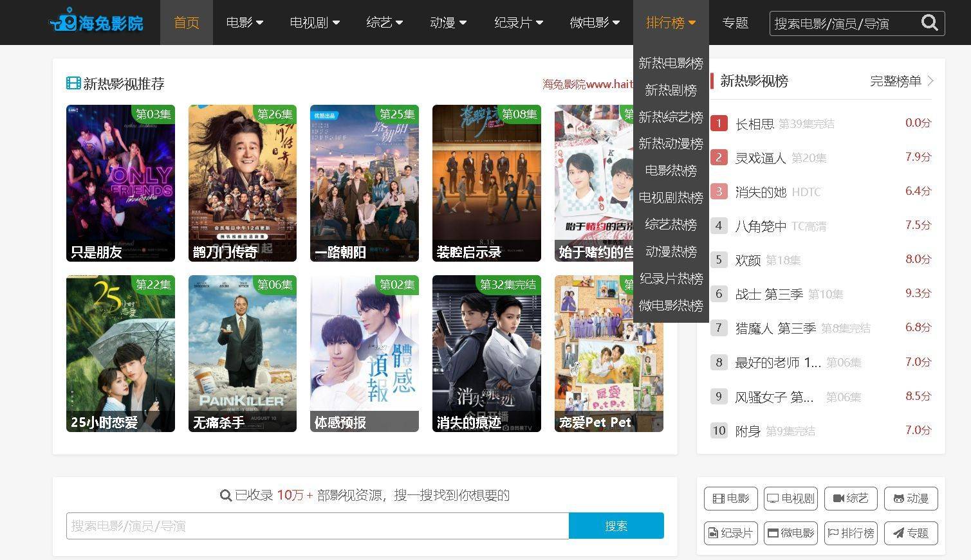971x560 pixels.
Task: Open the 专题 button with paper-plane icon
Action: pyautogui.click(x=911, y=533)
